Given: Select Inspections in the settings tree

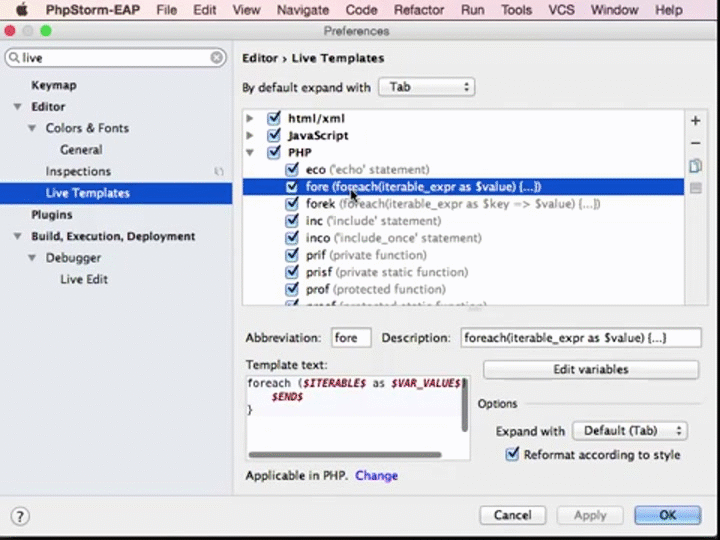Looking at the screenshot, I should [x=78, y=171].
